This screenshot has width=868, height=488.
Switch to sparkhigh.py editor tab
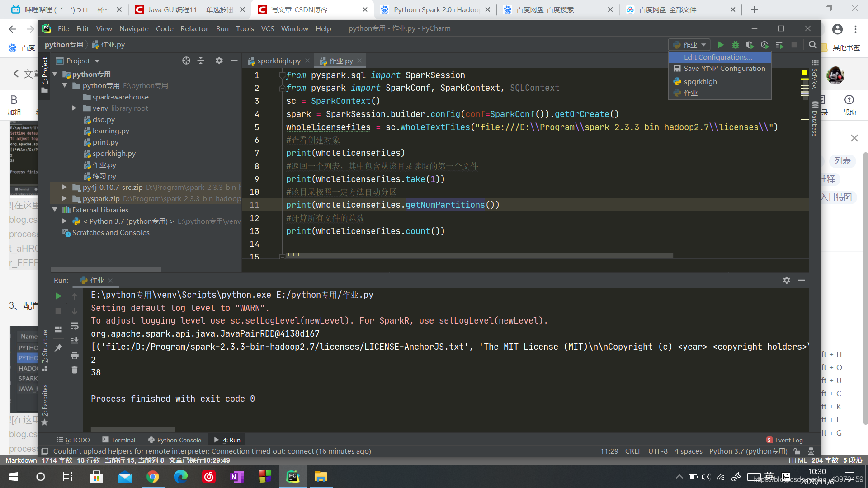pos(278,61)
